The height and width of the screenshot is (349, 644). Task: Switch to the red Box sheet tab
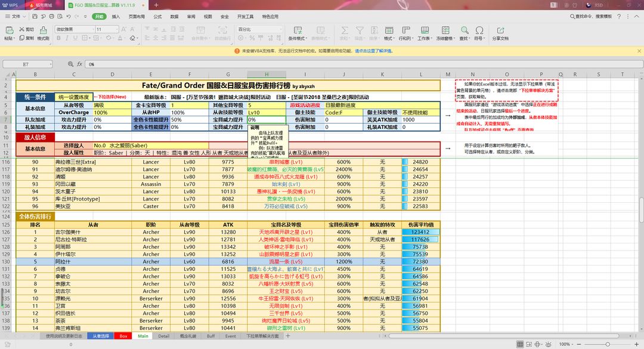123,336
